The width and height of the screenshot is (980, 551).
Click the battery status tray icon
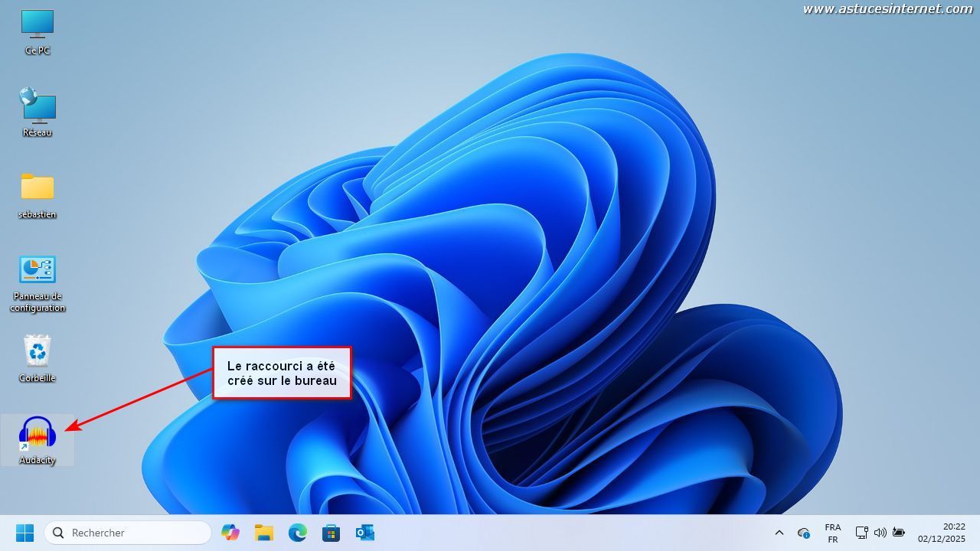[x=898, y=533]
